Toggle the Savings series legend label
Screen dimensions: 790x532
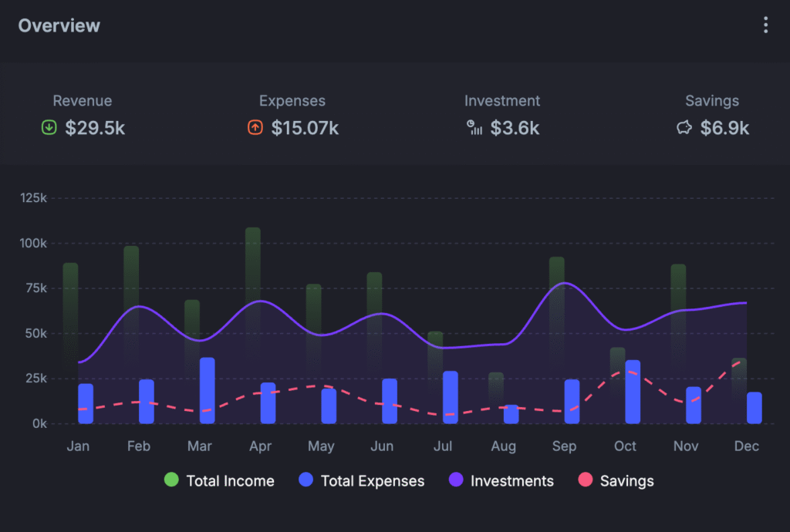tap(626, 481)
